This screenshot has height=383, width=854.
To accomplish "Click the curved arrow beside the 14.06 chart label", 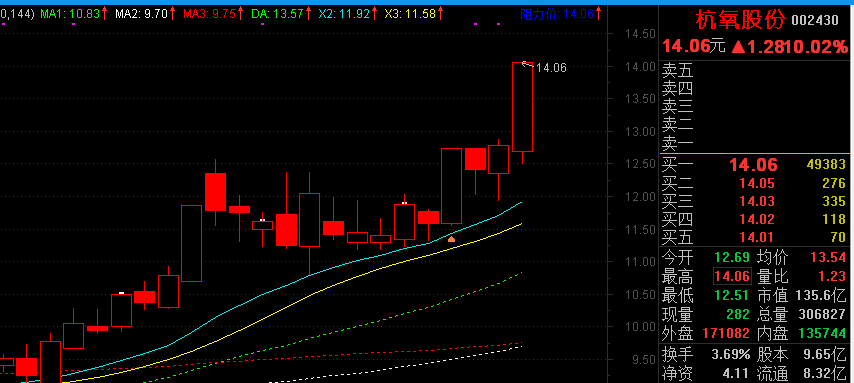I will click(527, 65).
